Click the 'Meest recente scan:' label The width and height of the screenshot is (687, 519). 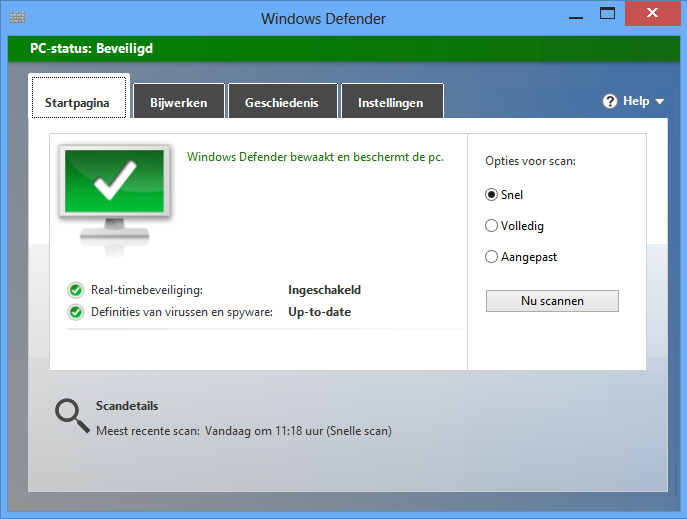tap(148, 431)
